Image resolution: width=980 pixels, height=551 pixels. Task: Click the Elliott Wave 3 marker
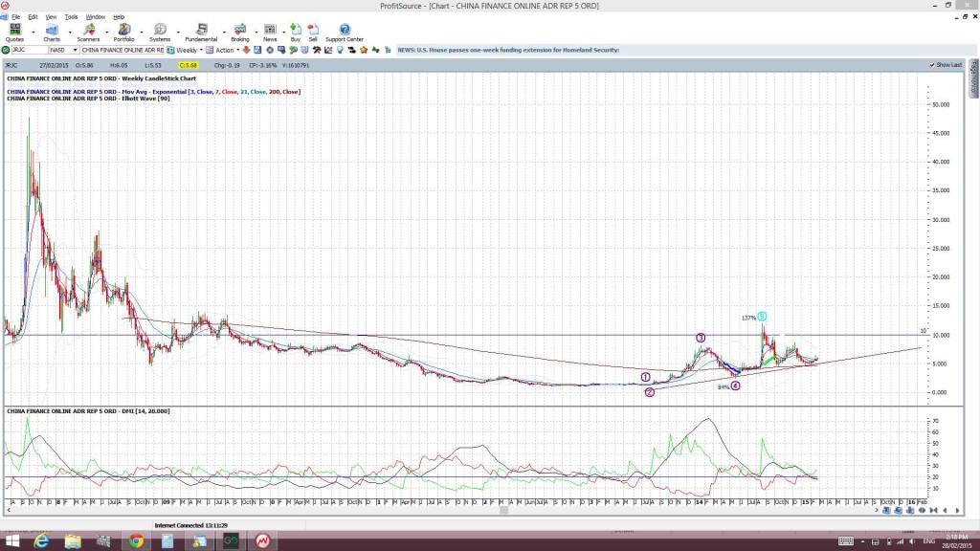(701, 338)
